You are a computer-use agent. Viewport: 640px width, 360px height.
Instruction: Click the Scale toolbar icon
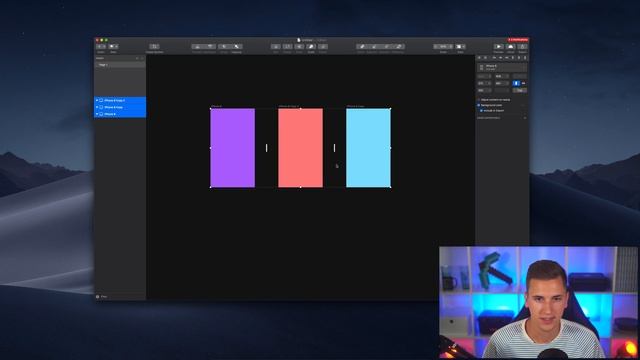click(x=311, y=47)
